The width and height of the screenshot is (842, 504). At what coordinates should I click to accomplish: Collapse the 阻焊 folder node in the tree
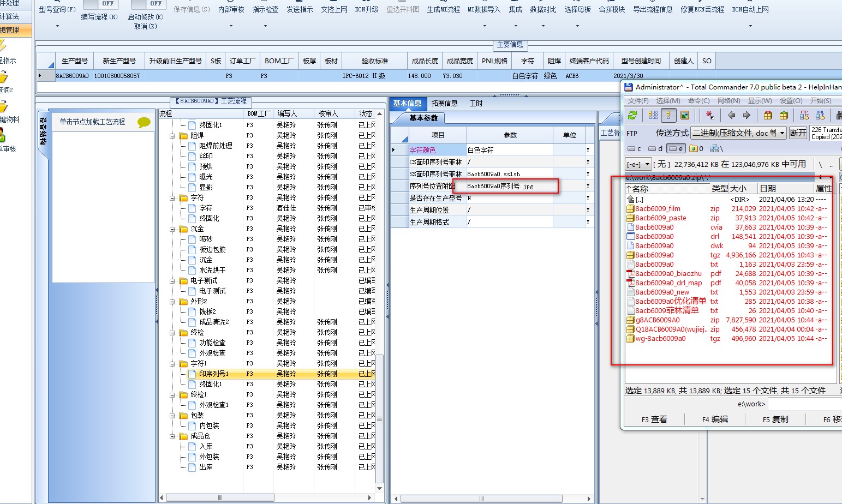[x=172, y=136]
